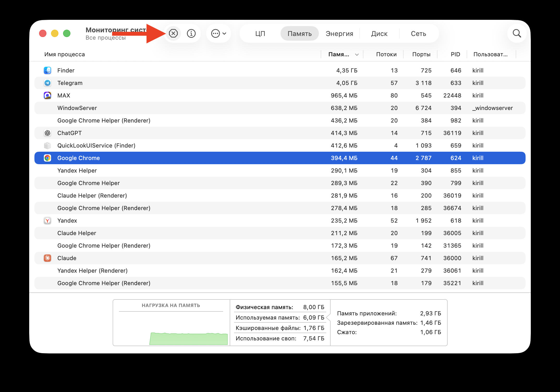Switch to the ЦП tab
Viewport: 560px width, 392px height.
(x=260, y=34)
